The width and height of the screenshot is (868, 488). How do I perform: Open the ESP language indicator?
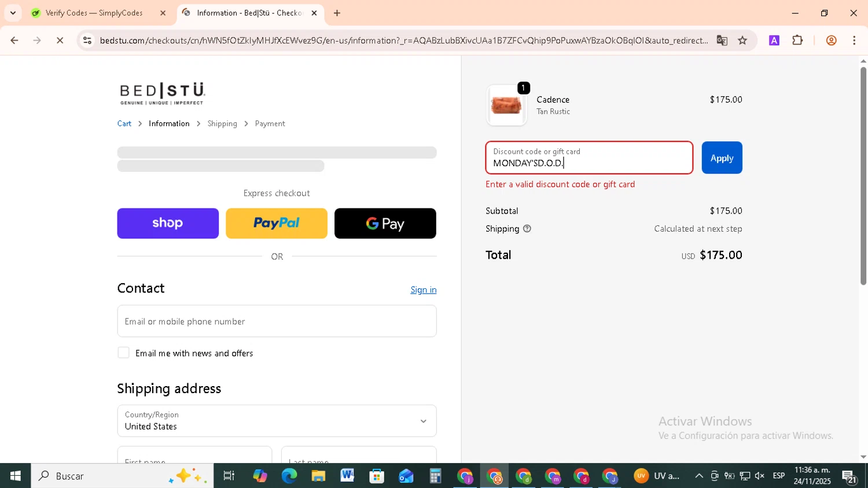point(779,476)
